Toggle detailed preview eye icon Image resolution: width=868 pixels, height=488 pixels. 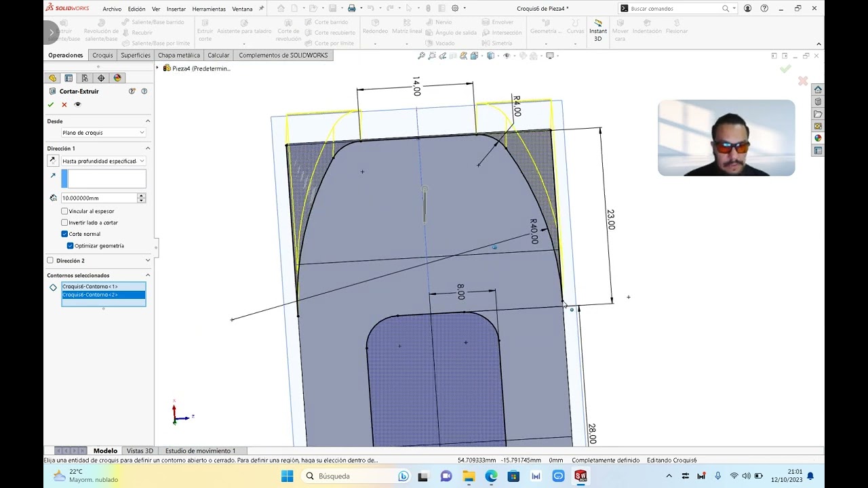(x=77, y=104)
